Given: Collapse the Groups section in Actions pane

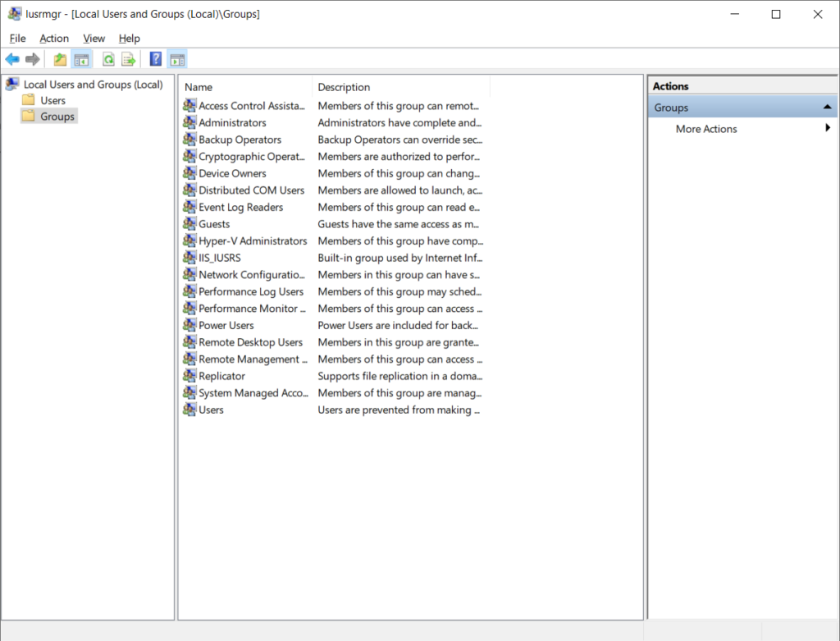Looking at the screenshot, I should point(828,107).
